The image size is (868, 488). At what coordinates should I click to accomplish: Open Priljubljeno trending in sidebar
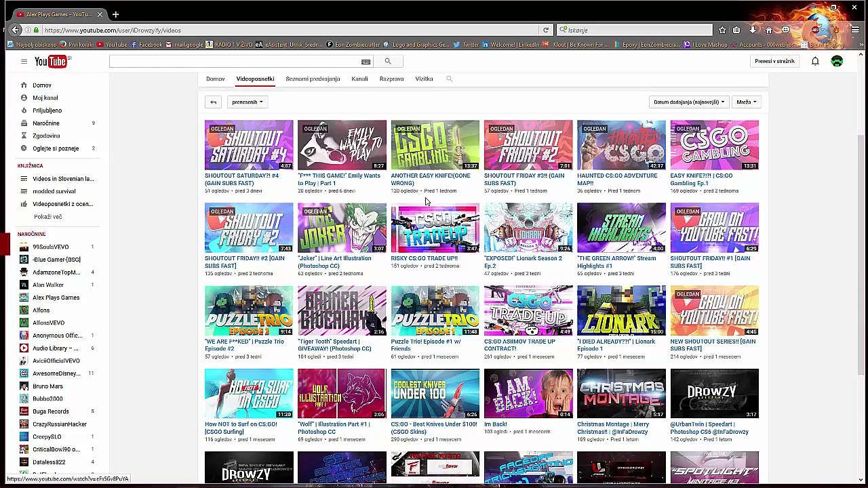(47, 110)
